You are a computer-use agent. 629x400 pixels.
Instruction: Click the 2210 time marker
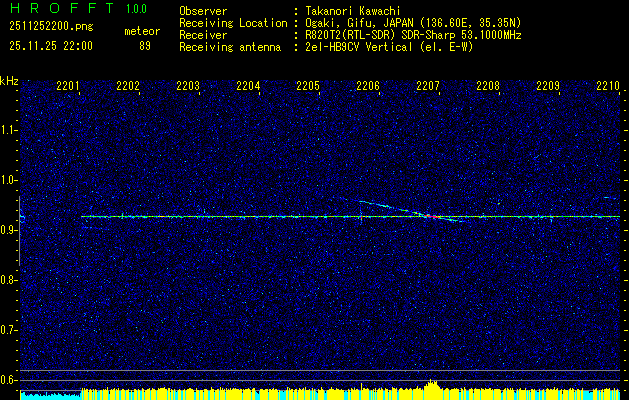pos(608,85)
